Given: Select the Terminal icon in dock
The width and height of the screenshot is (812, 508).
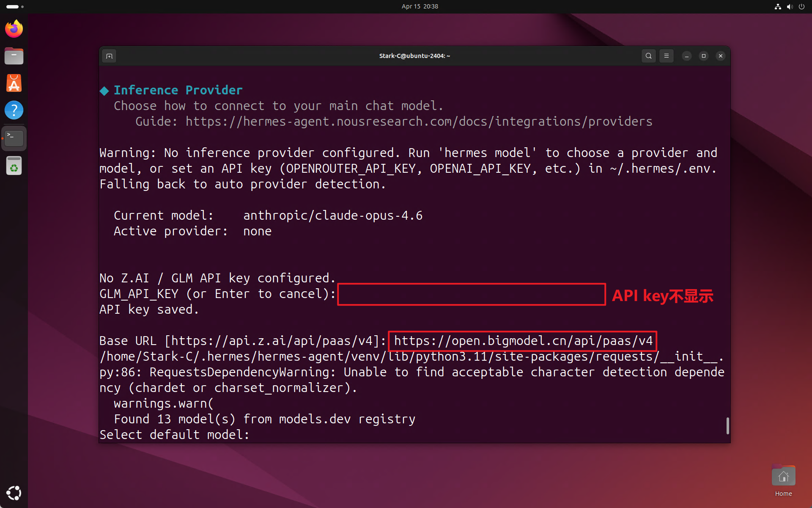Looking at the screenshot, I should coord(14,138).
